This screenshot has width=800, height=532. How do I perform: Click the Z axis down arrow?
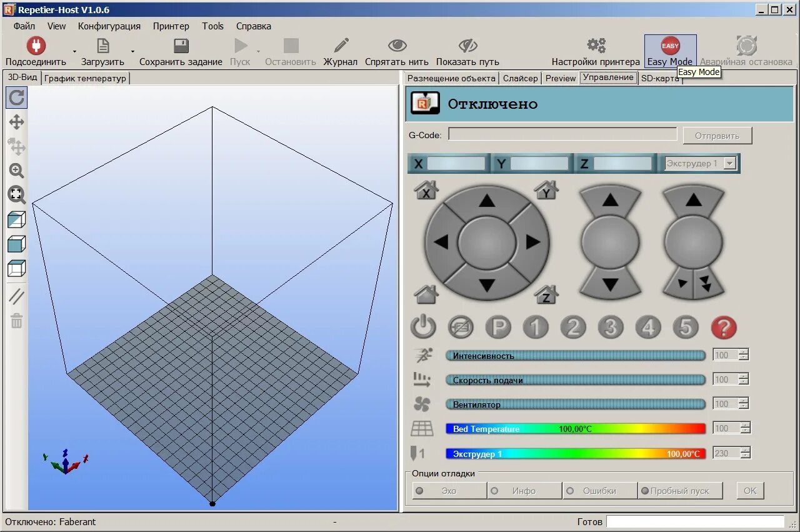point(611,285)
